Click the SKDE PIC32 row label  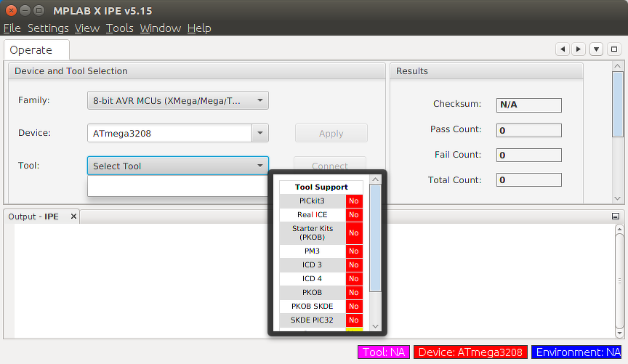coord(312,320)
